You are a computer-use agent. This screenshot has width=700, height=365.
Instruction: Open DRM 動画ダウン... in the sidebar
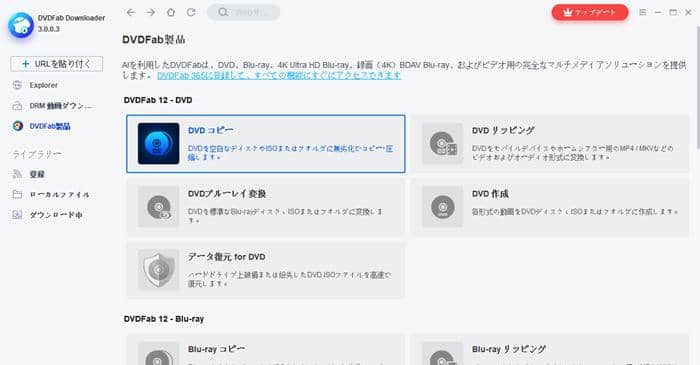[x=60, y=106]
